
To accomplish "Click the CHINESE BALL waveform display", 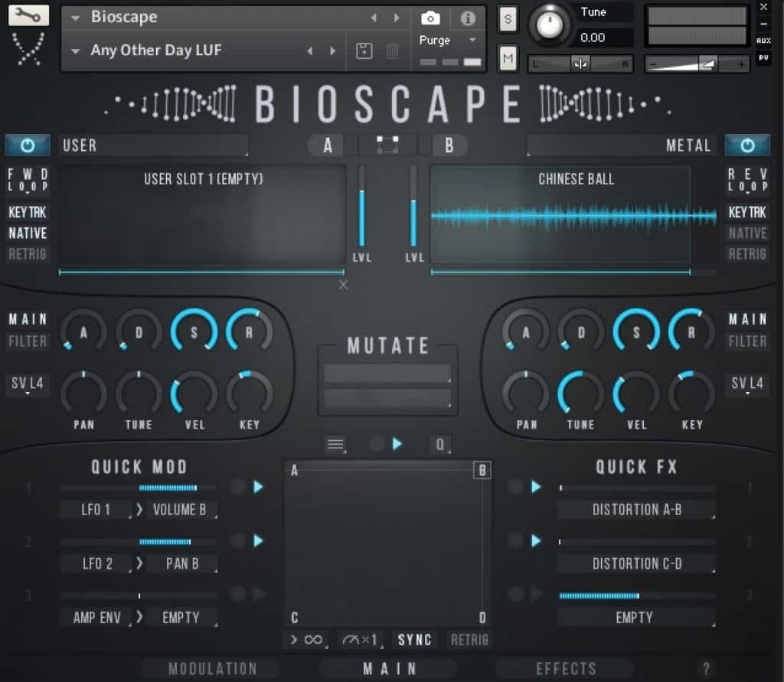I will click(573, 215).
